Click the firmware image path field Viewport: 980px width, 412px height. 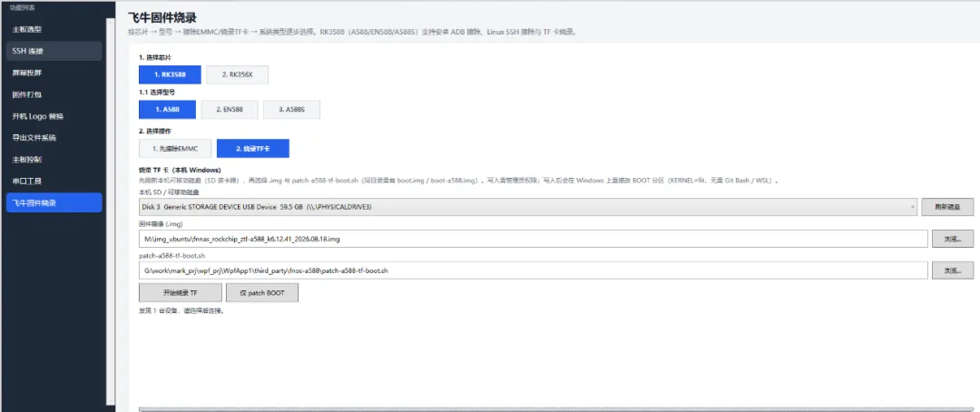534,239
